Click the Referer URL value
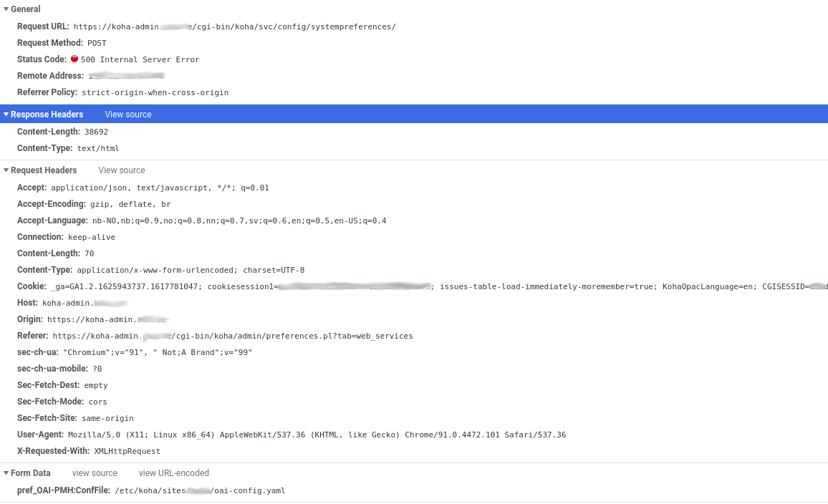This screenshot has width=828, height=504. tap(233, 336)
